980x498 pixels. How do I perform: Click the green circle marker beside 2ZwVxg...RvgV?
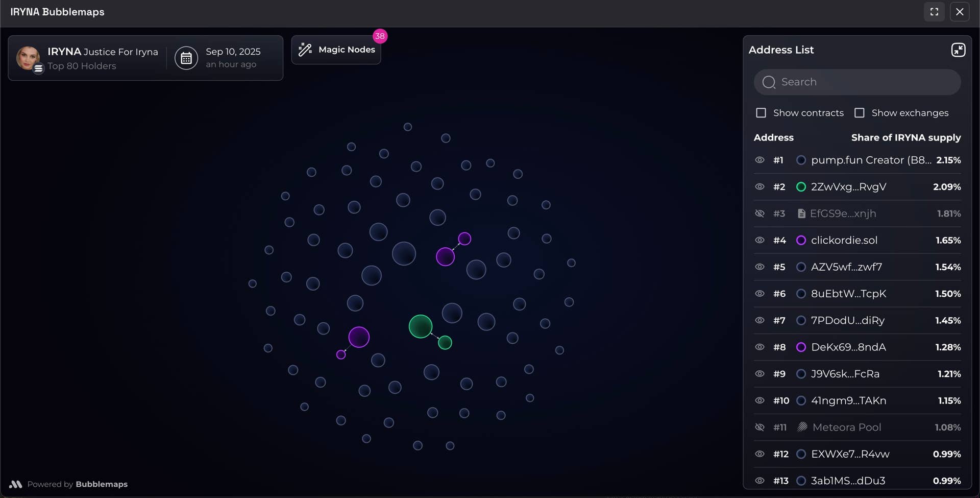tap(801, 187)
